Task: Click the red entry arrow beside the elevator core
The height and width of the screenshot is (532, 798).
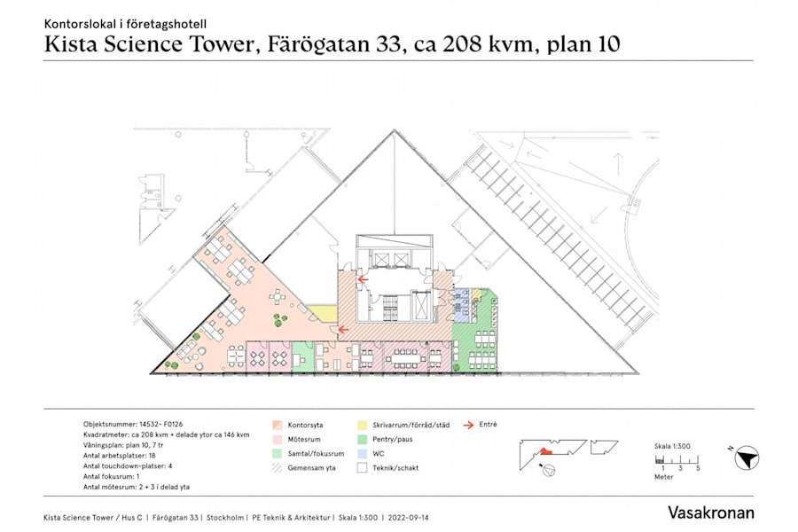Action: coord(364,279)
